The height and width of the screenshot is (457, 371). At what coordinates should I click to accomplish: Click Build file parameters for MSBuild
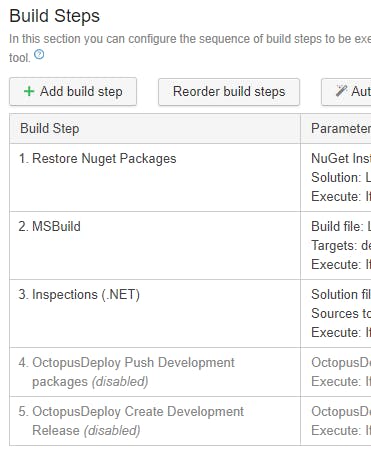341,227
